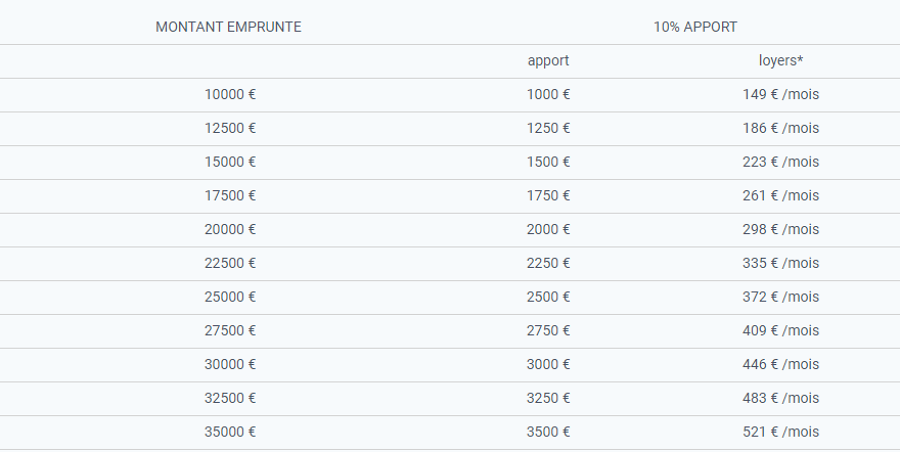Viewport: 900px width, 452px height.
Task: Select the 3000 € apport cell
Action: point(548,365)
